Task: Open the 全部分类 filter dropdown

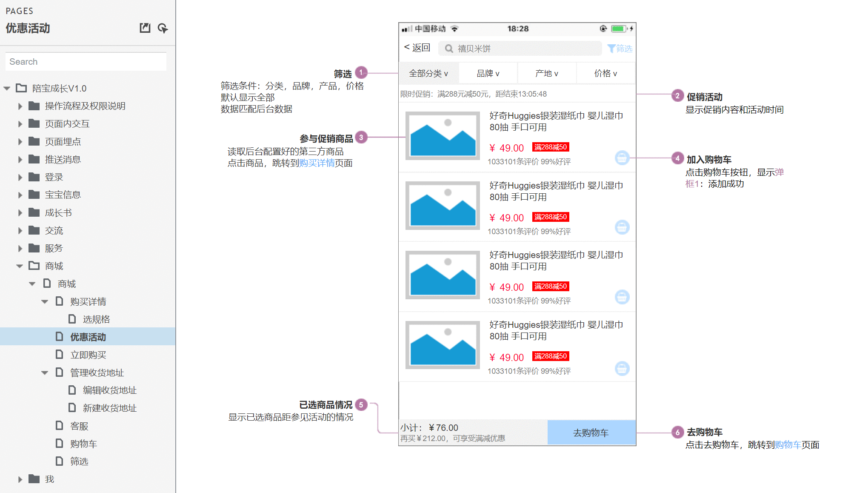Action: click(x=429, y=73)
